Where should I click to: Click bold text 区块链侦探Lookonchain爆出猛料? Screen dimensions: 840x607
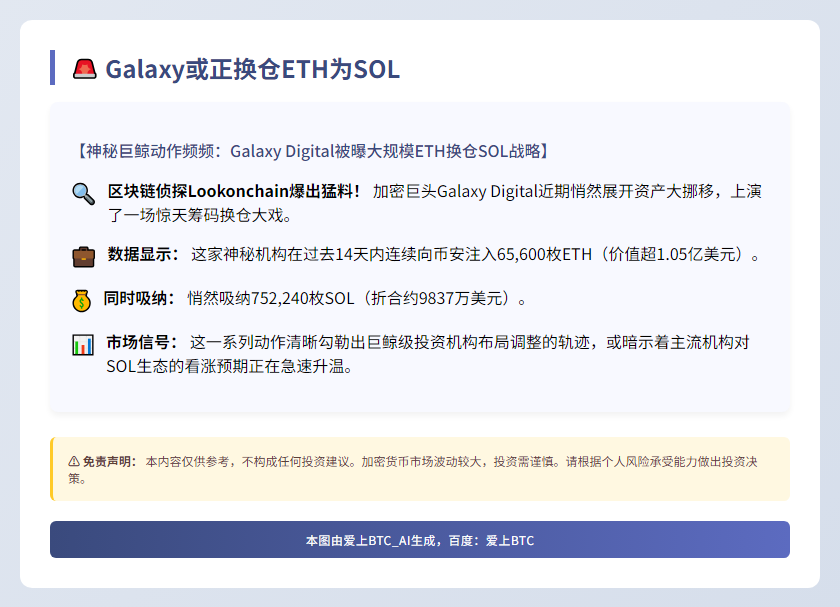tap(233, 191)
